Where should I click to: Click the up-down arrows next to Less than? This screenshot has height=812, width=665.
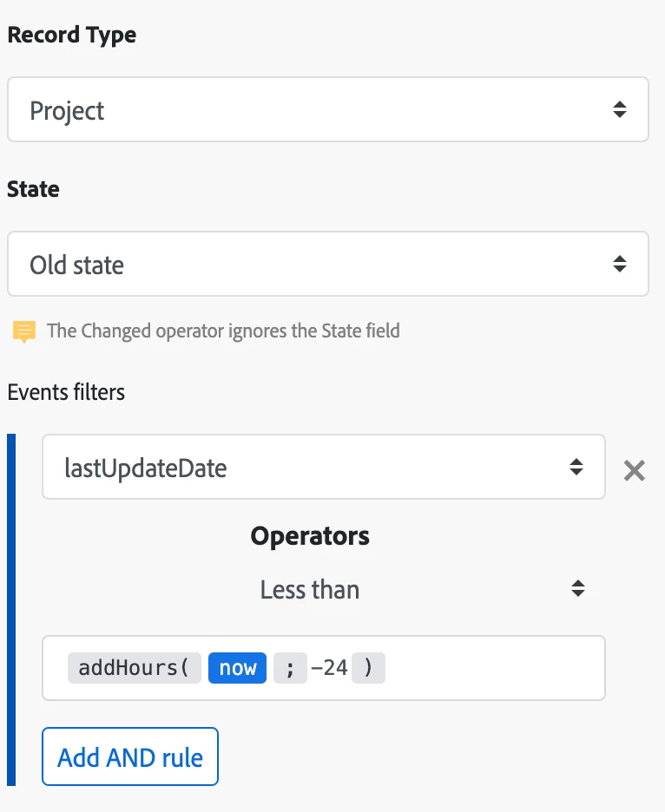pyautogui.click(x=578, y=588)
